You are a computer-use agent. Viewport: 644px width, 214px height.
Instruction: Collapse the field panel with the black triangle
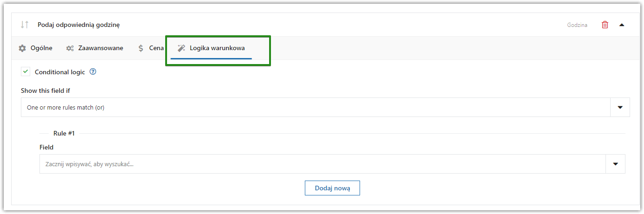point(622,25)
